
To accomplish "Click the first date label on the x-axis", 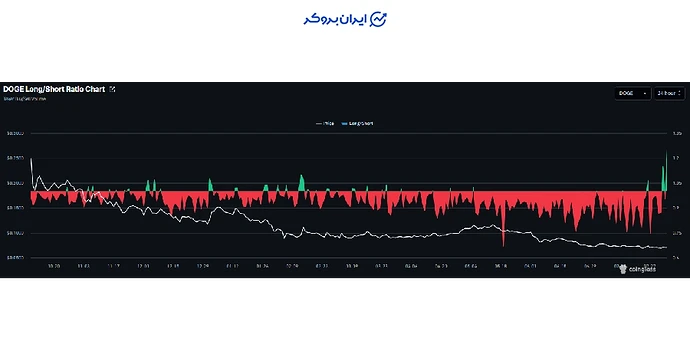I will [x=54, y=266].
